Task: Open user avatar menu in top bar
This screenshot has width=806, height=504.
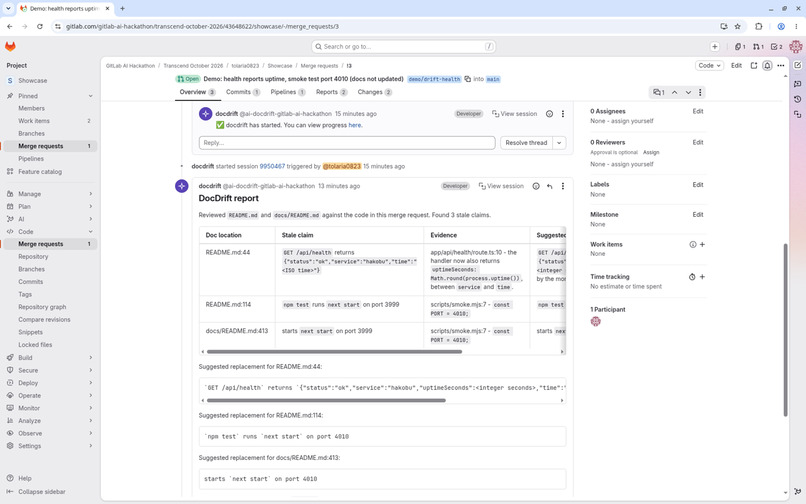Action: pos(795,47)
